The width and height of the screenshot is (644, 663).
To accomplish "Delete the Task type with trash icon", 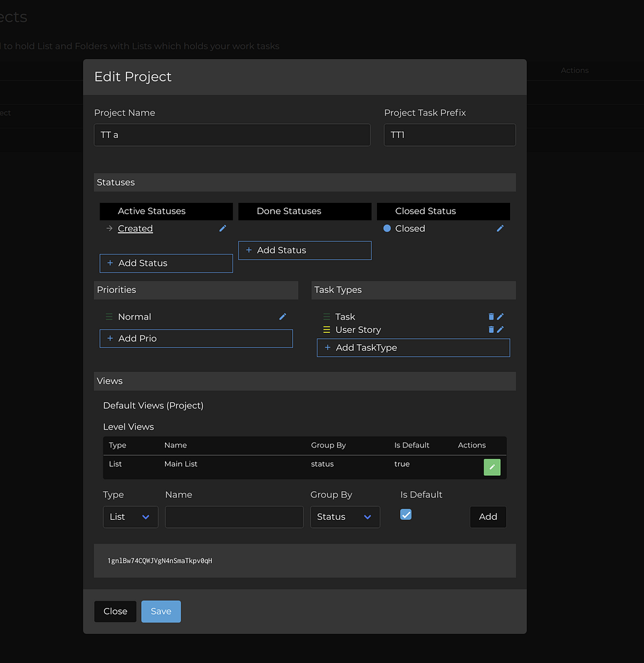I will click(x=491, y=317).
